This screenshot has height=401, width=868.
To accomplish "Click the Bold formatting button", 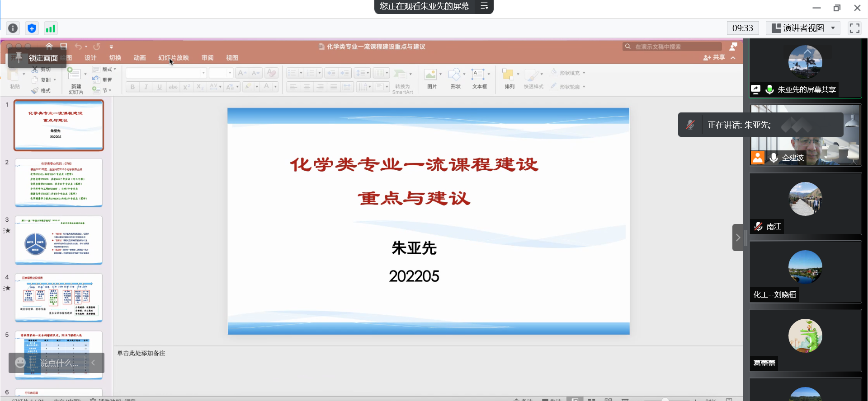I will pos(132,87).
